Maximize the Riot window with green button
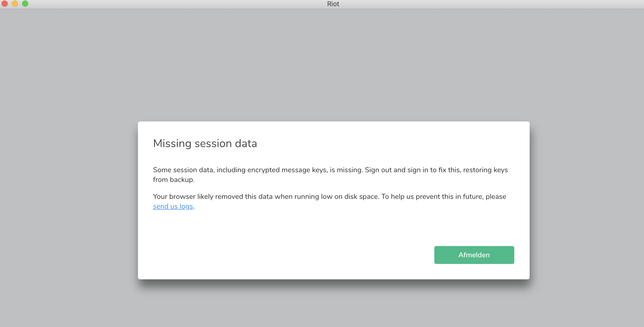The image size is (644, 327). point(25,4)
